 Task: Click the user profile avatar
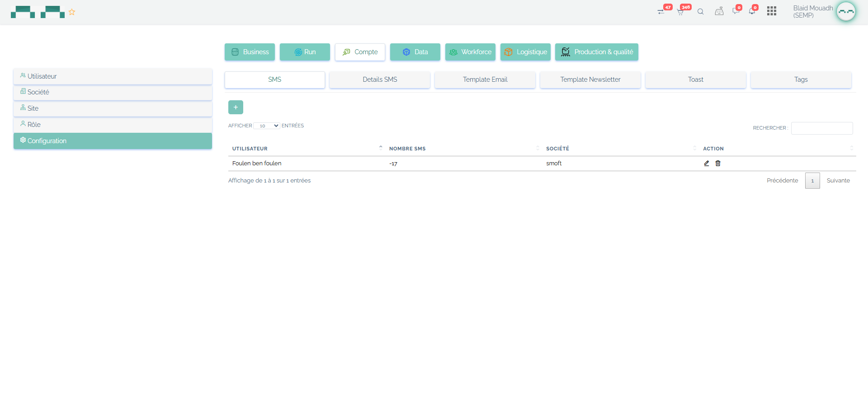pos(846,12)
